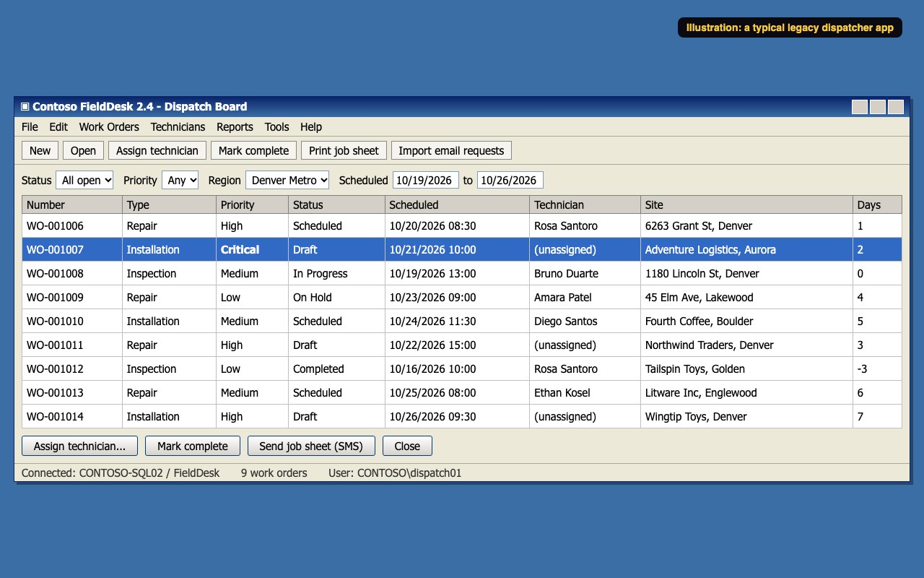Screen dimensions: 924x578
Task: Open the Reports menu
Action: coord(235,126)
